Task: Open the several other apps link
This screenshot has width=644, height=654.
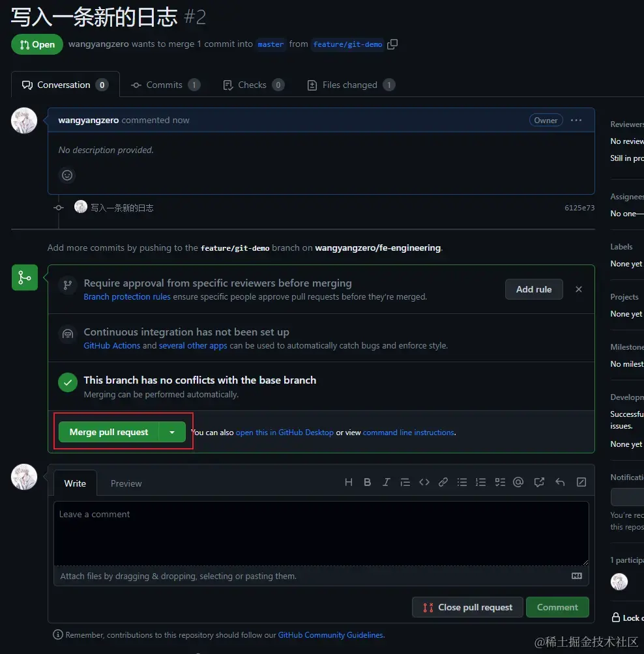Action: tap(193, 345)
